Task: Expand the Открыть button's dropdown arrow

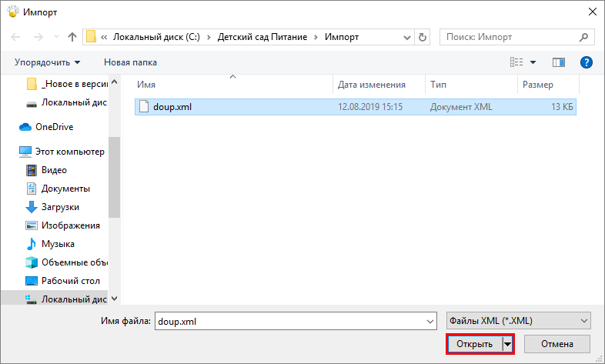Action: click(x=507, y=344)
